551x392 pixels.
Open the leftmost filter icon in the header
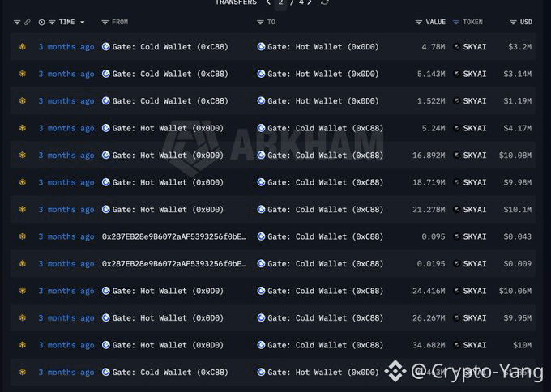[17, 22]
